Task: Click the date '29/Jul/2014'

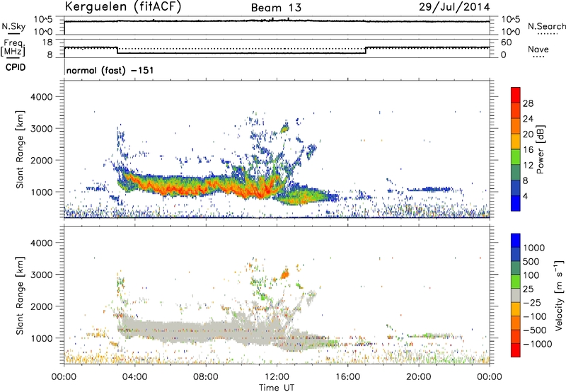Action: tap(454, 7)
